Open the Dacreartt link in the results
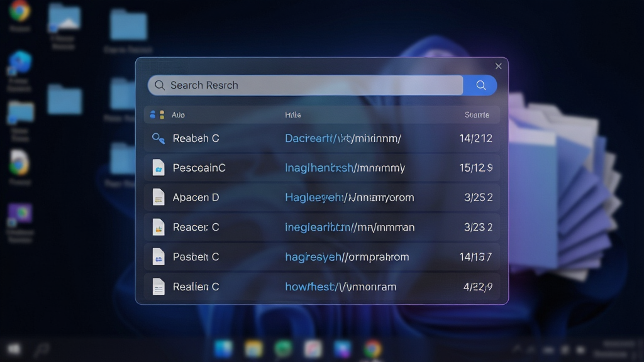 pyautogui.click(x=343, y=138)
